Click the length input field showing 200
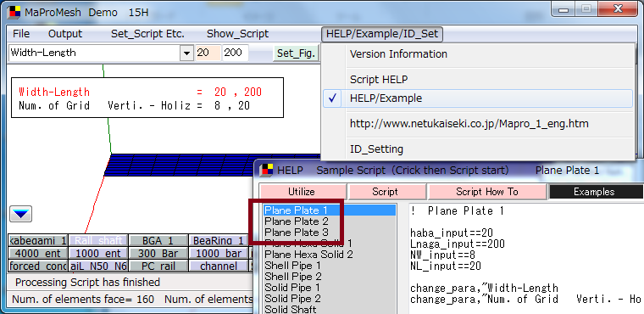The height and width of the screenshot is (314, 644). 236,53
